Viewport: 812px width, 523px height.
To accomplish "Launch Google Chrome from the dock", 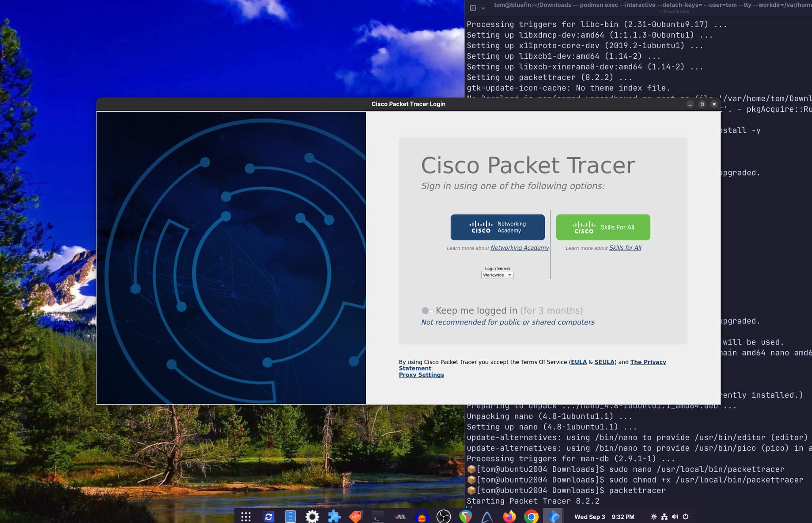I will click(x=531, y=517).
